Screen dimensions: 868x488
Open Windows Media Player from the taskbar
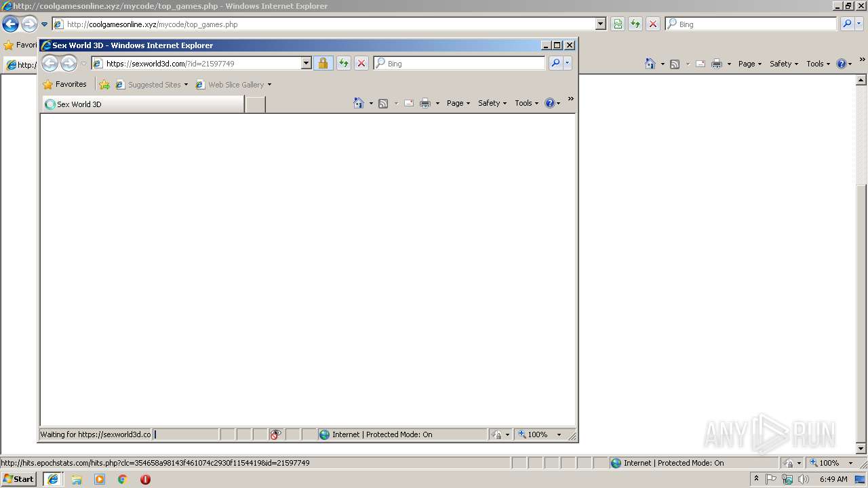tap(100, 479)
